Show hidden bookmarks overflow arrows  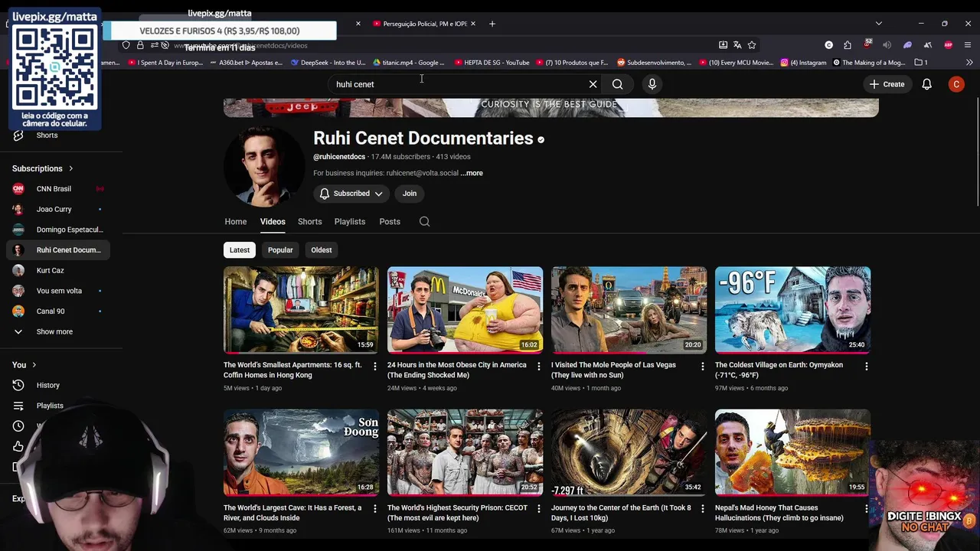(971, 63)
